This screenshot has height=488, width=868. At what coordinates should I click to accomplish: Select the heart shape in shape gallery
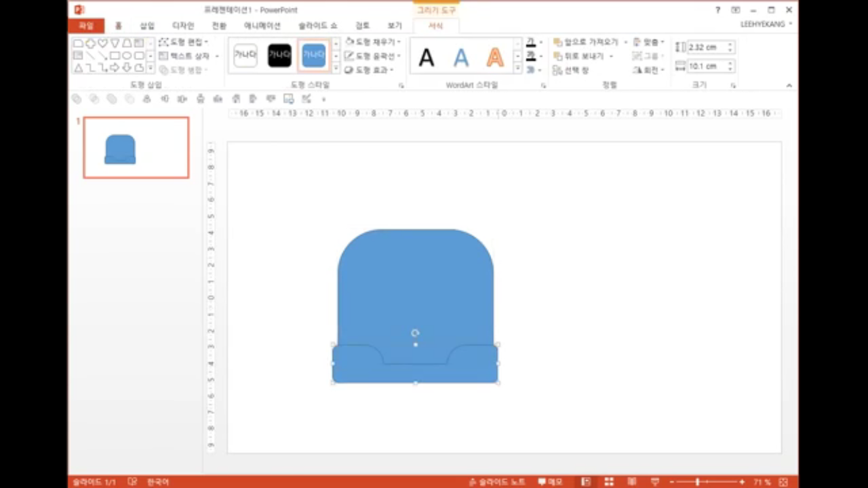click(102, 43)
